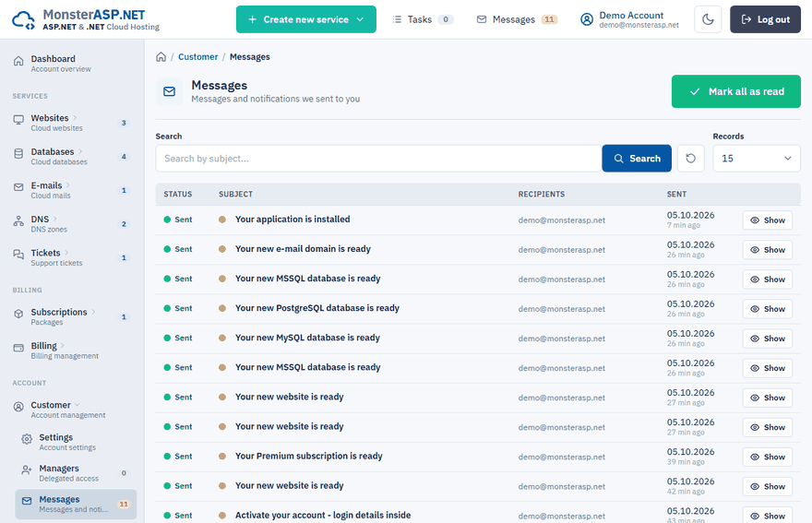
Task: Click the Settings gear icon
Action: pyautogui.click(x=27, y=440)
